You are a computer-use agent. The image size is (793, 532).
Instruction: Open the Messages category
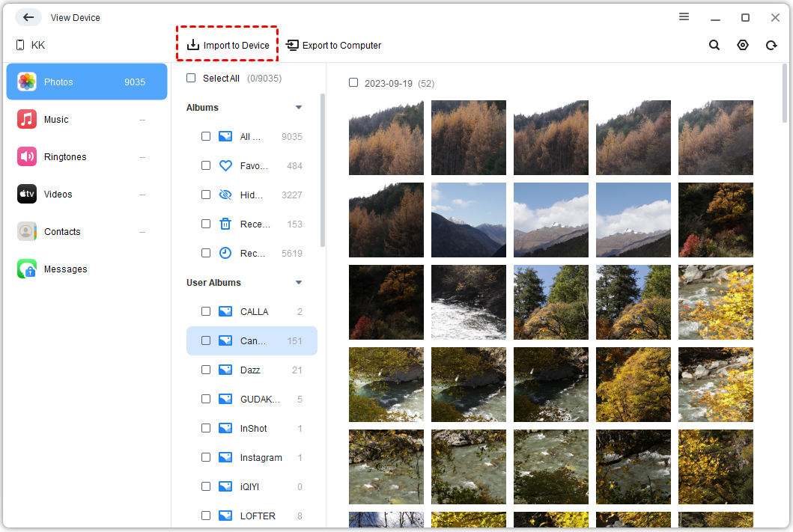point(87,269)
